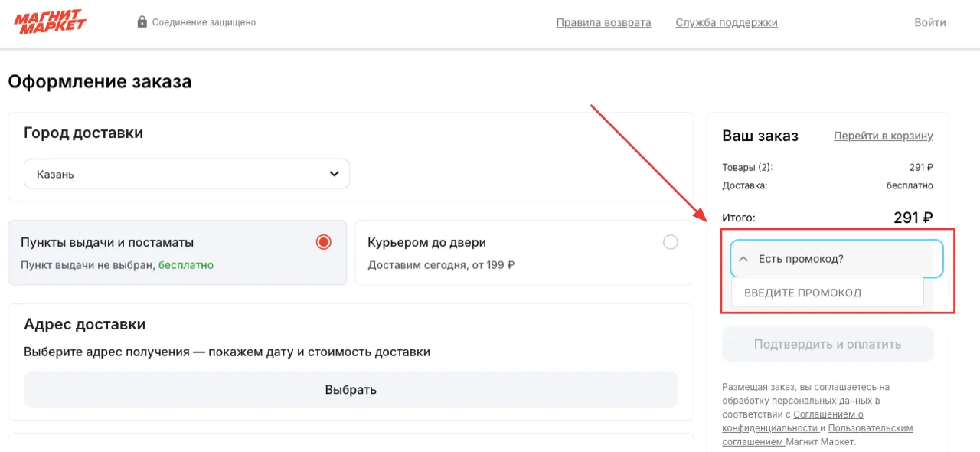Follow the Перейти в корзину link

click(884, 136)
